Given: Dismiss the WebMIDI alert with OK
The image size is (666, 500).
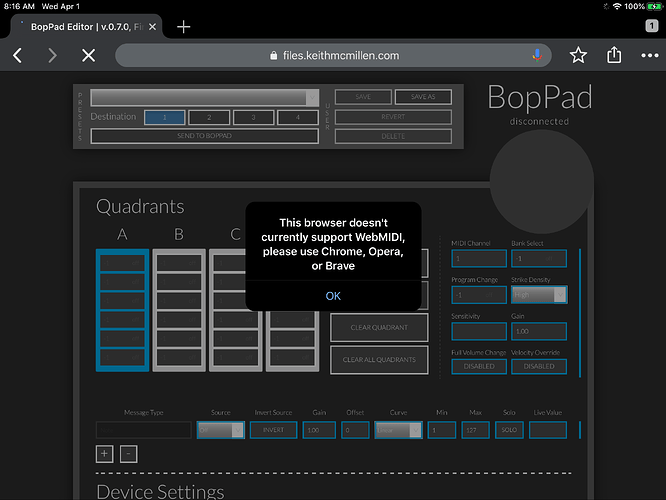Looking at the screenshot, I should tap(333, 296).
